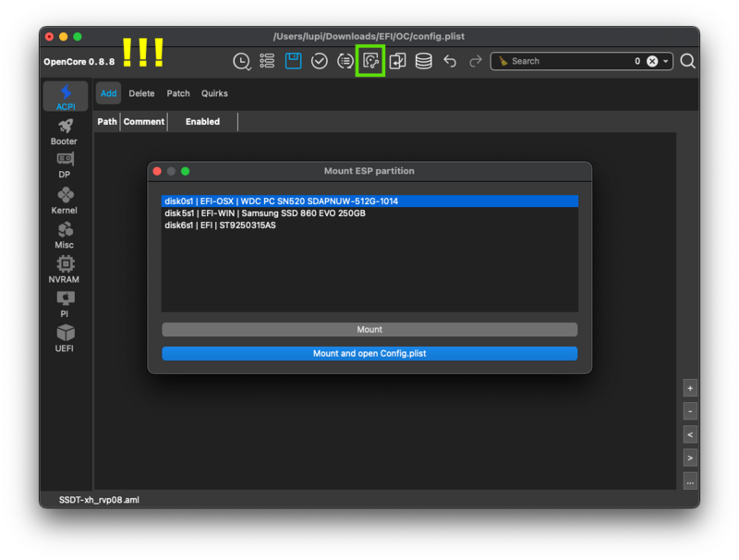739x560 pixels.
Task: Select the ACPI sidebar section
Action: pos(66,97)
